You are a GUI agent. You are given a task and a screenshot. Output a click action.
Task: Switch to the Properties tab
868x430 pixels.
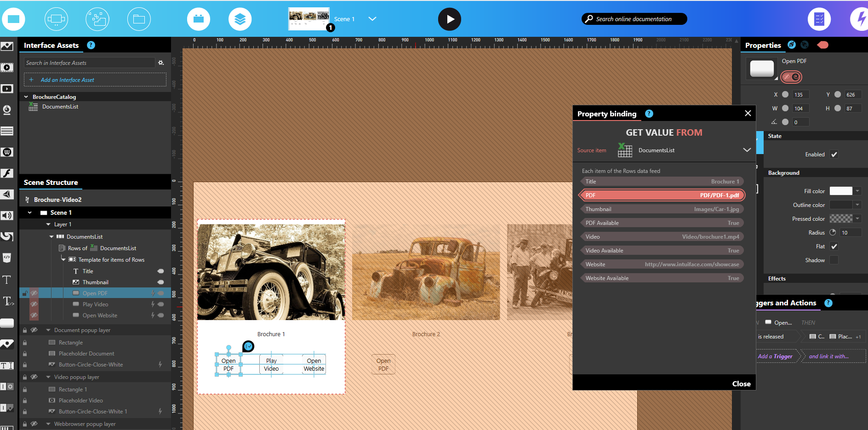(763, 45)
